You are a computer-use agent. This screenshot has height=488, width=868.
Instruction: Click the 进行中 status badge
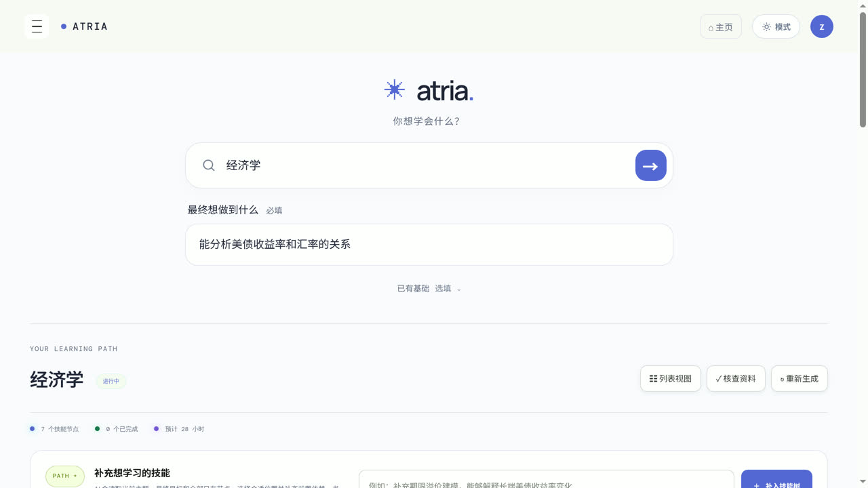point(111,381)
